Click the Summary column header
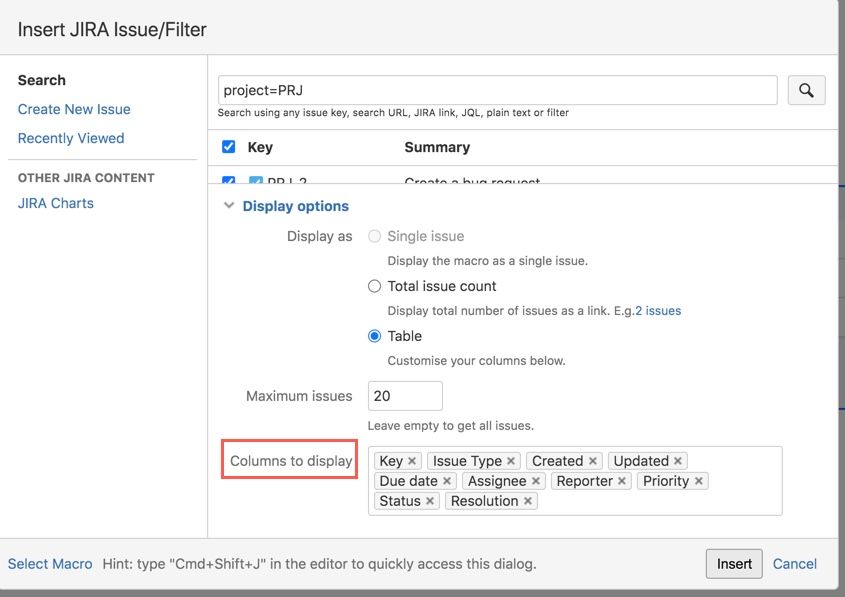Screen dimensions: 845x597 (437, 147)
